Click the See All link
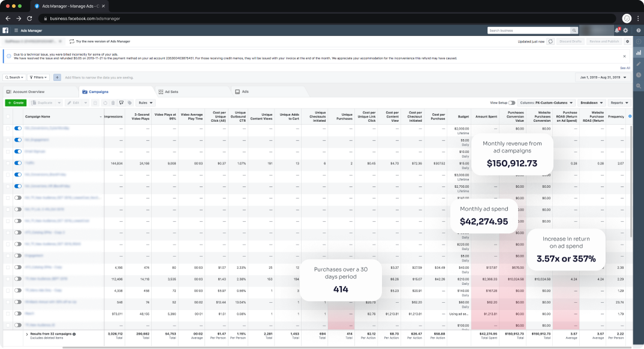The image size is (644, 349). (625, 68)
